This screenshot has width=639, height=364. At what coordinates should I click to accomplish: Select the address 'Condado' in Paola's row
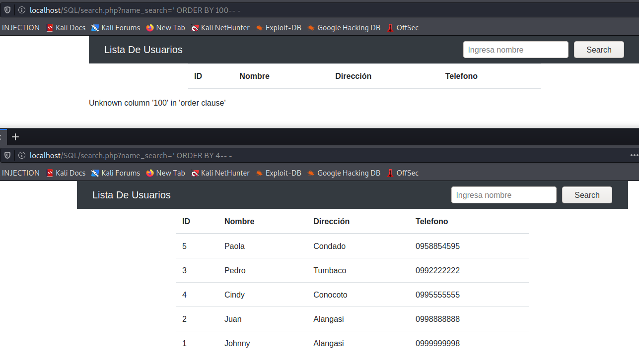coord(330,246)
